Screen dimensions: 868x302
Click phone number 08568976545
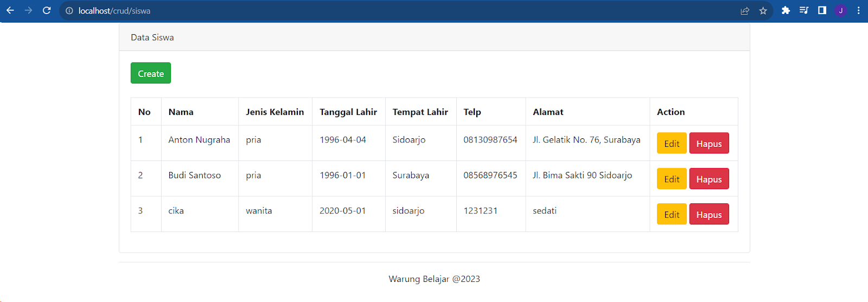(490, 175)
